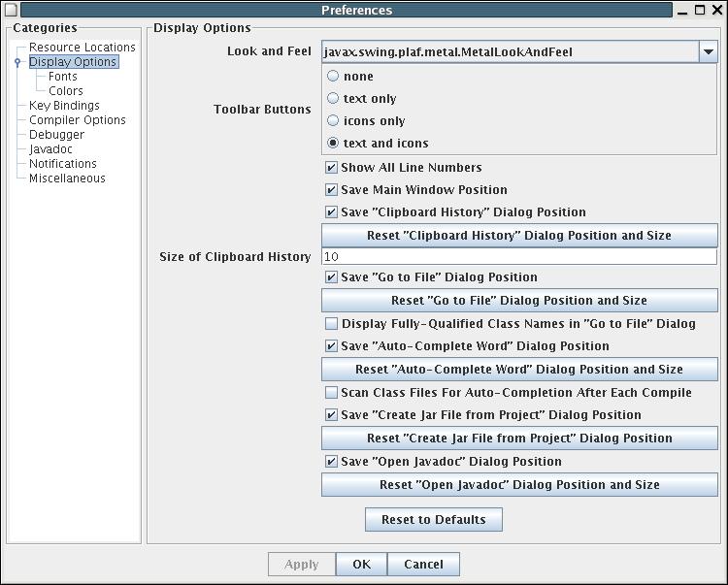Enable Scan Class Files For Auto-Completion

point(332,393)
